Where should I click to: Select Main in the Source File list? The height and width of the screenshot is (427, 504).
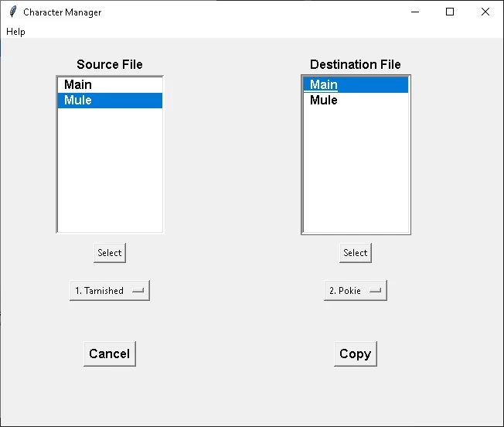(x=78, y=85)
